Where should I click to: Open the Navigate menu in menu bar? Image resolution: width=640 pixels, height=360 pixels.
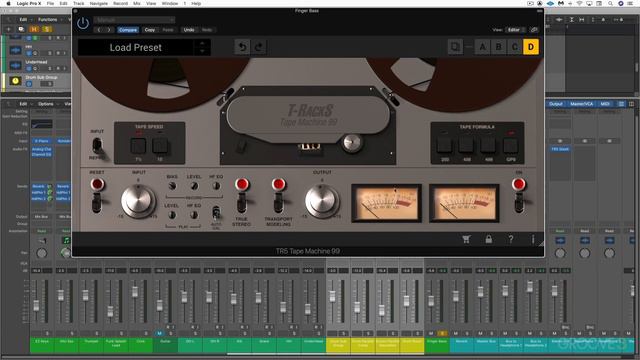coord(99,3)
